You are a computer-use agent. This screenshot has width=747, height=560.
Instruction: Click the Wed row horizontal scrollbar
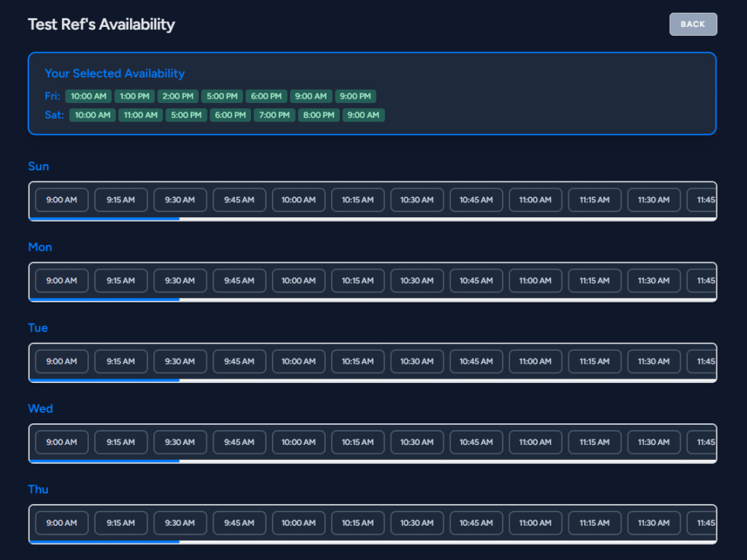[x=373, y=461]
